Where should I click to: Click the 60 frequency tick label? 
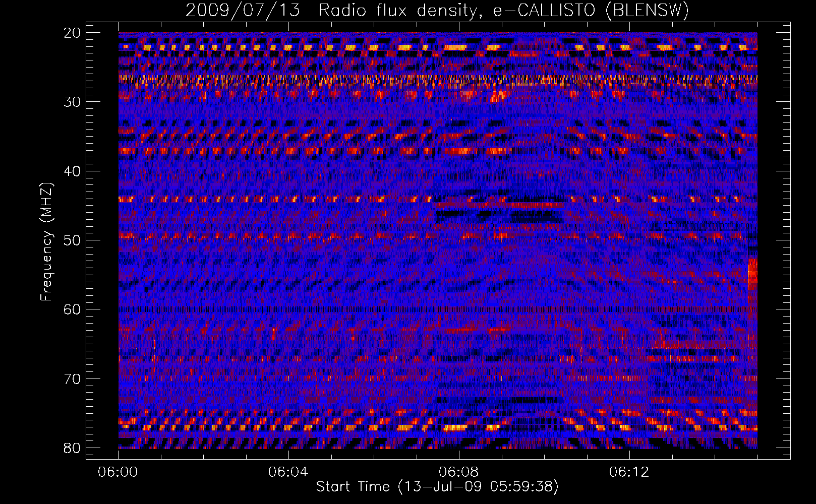point(72,309)
